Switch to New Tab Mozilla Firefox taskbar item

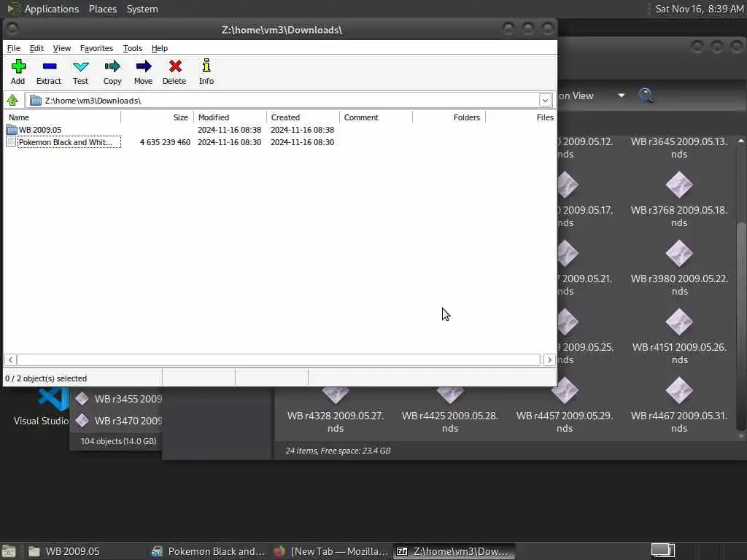click(332, 551)
